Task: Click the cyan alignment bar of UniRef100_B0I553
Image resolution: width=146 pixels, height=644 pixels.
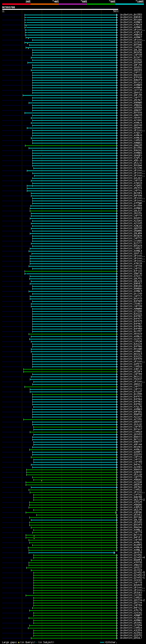Action: pyautogui.click(x=71, y=15)
